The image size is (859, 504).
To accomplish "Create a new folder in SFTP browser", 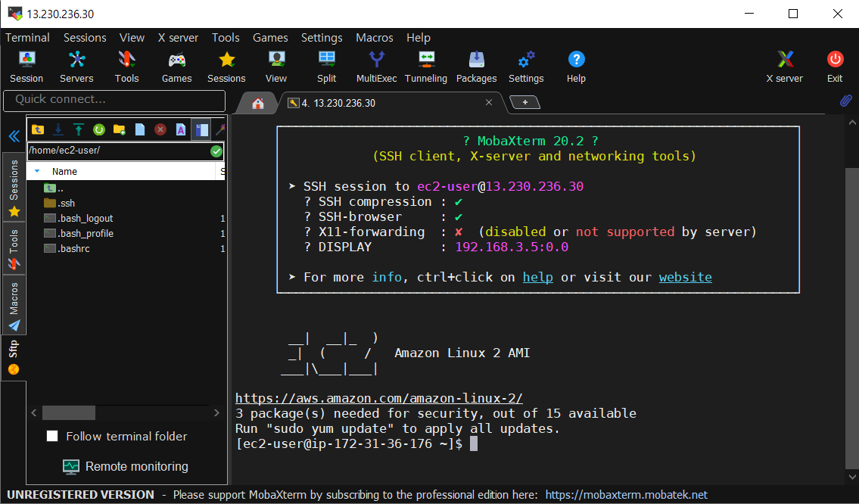I will pos(119,129).
